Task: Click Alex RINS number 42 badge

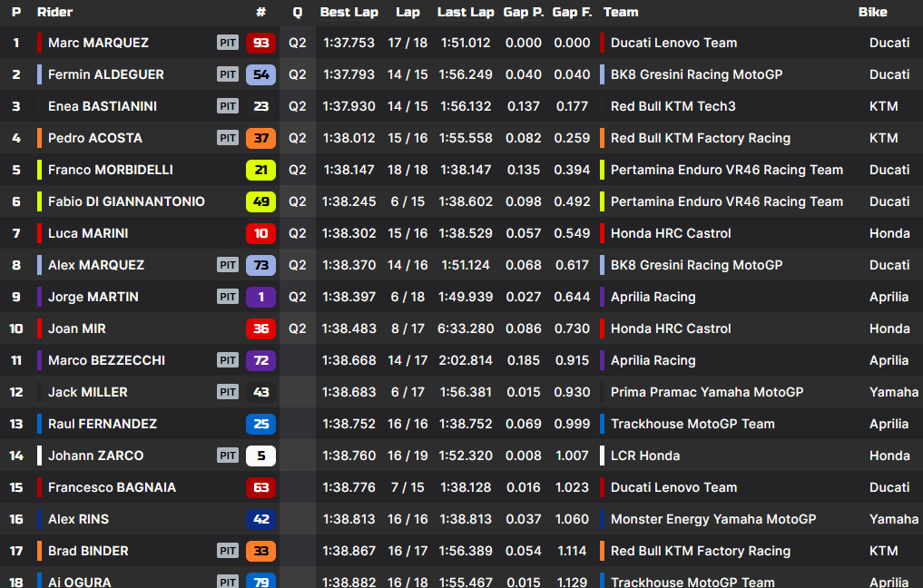Action: coord(260,520)
